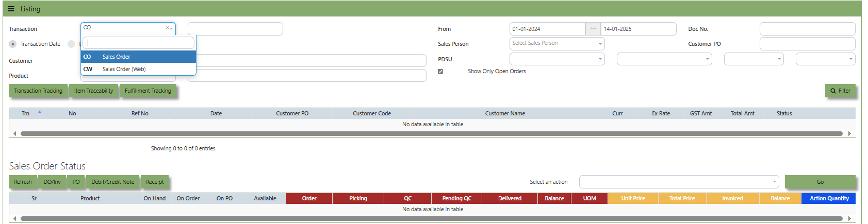Sort by the Customer PO column header
The image size is (868, 224).
(292, 113)
